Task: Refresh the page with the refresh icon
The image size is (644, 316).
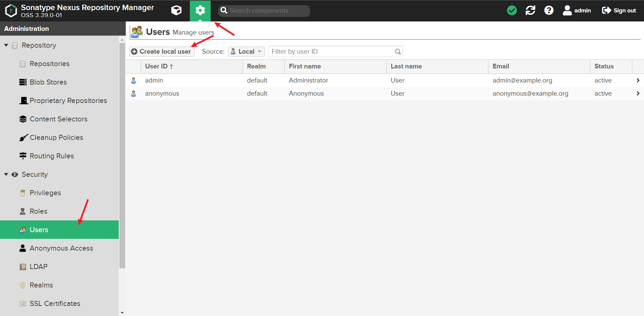Action: [x=530, y=10]
